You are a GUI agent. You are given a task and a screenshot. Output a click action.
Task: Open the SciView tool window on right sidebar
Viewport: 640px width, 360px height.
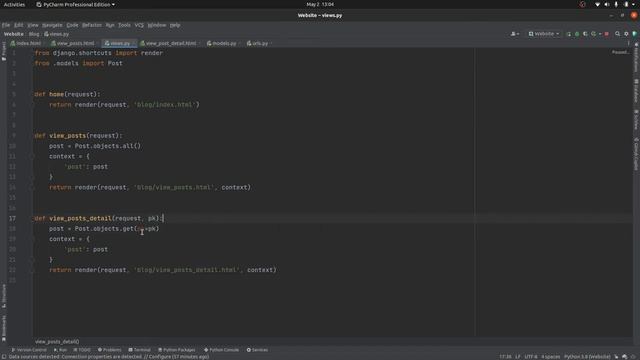pyautogui.click(x=636, y=120)
